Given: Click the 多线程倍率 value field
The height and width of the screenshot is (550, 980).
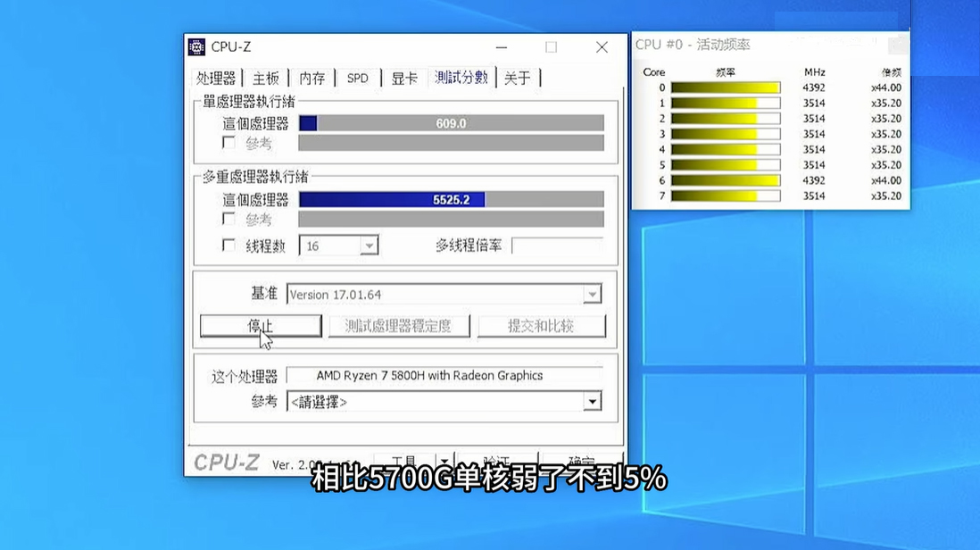Looking at the screenshot, I should [x=558, y=246].
